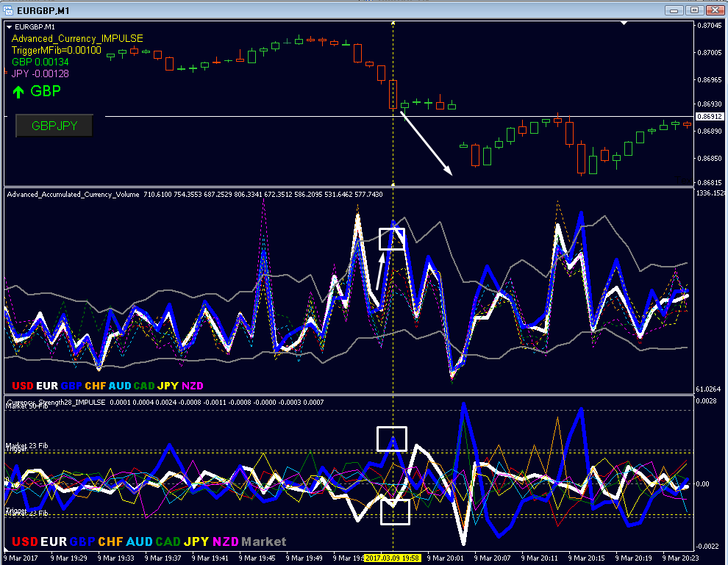The width and height of the screenshot is (728, 565).
Task: Click Advanced_Accumulated_Currency_Volume indicator title
Action: click(x=73, y=195)
